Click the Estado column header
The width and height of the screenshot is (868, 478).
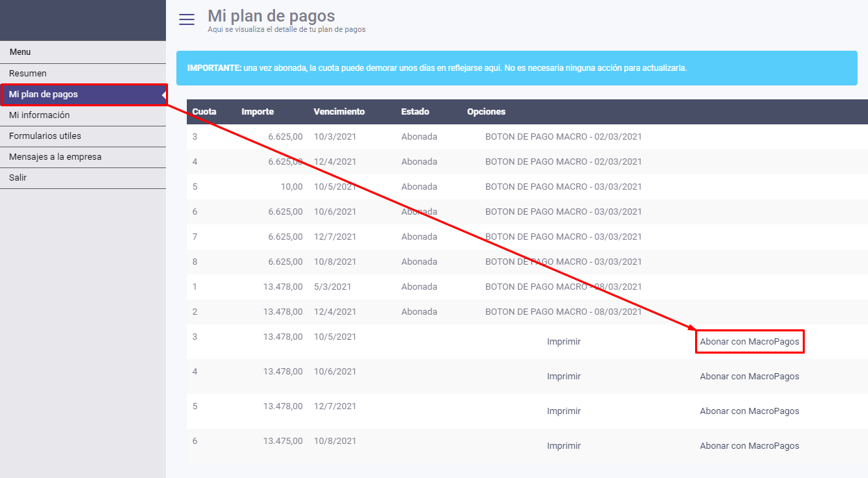(415, 112)
